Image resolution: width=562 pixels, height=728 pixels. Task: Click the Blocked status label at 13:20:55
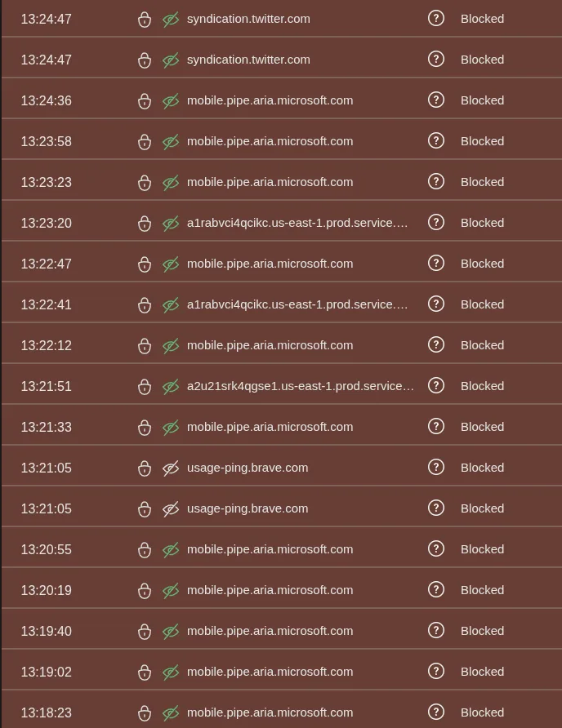pyautogui.click(x=482, y=548)
